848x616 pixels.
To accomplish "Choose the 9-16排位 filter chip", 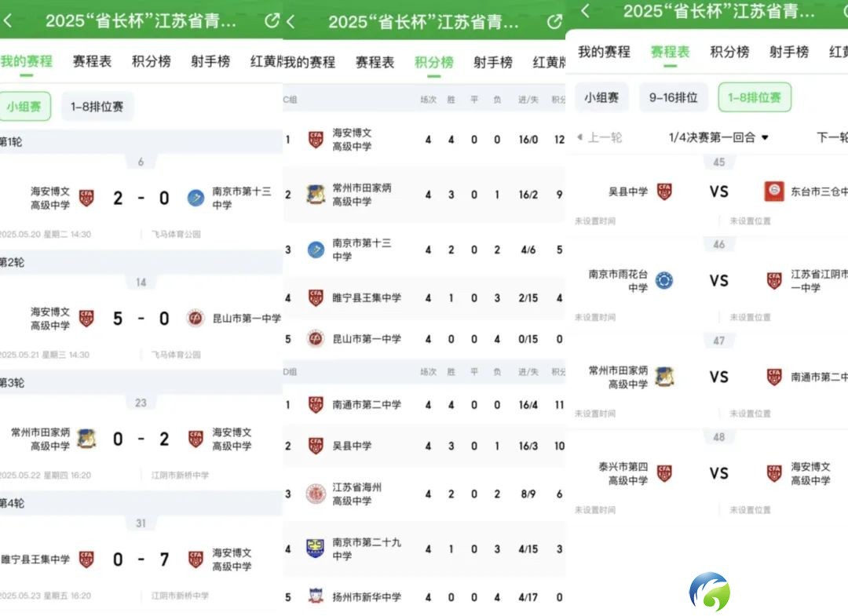I will (674, 98).
